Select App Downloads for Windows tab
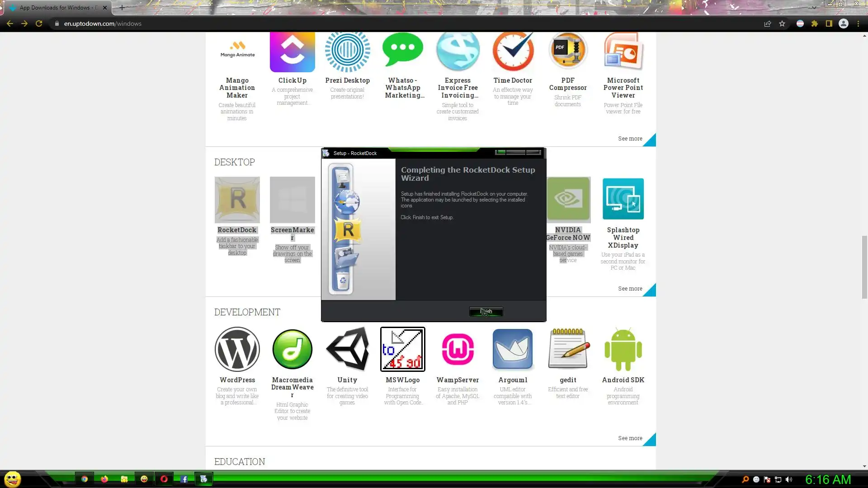Screen dimensions: 868x488 click(57, 8)
